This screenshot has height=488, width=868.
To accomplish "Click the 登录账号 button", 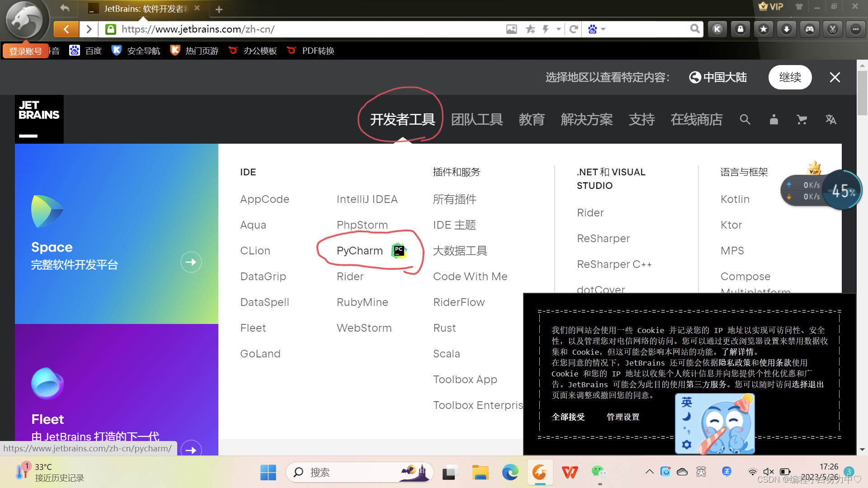I will click(x=25, y=51).
